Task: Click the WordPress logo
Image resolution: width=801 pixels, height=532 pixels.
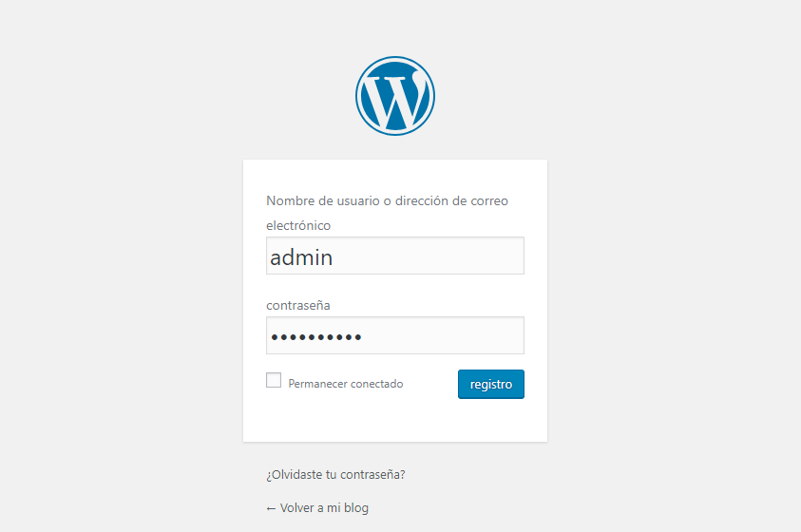Action: point(395,96)
